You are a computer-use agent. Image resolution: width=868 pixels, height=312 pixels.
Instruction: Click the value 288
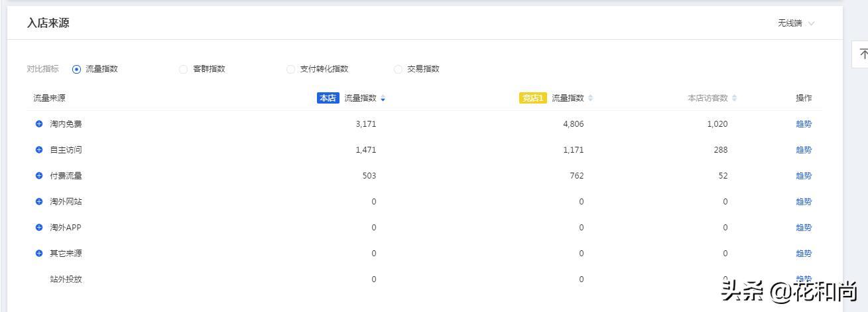coord(721,149)
